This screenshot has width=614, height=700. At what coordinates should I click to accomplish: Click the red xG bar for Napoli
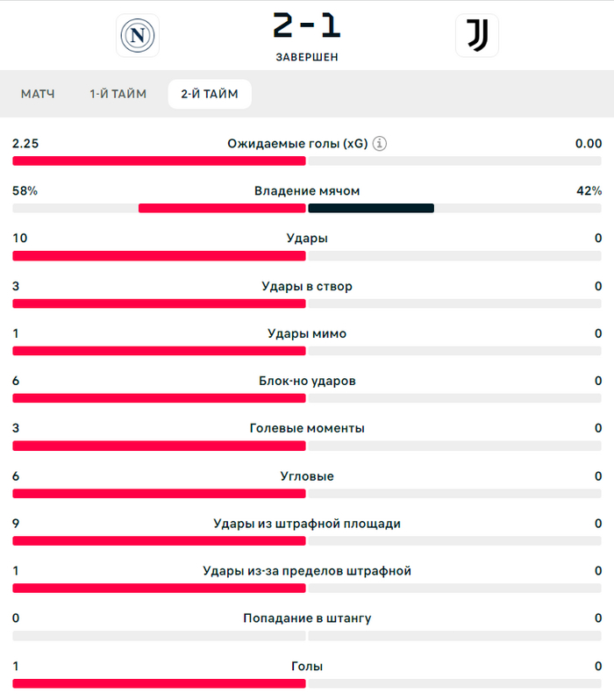[159, 161]
